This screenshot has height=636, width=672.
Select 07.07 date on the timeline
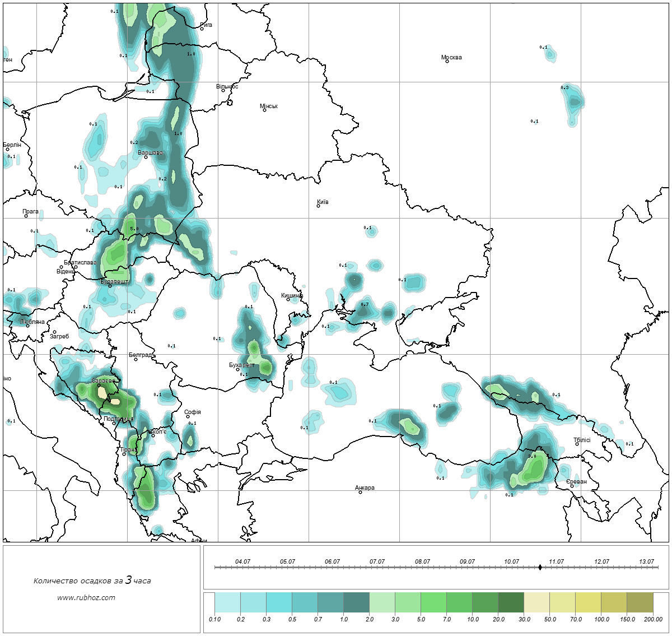377,561
